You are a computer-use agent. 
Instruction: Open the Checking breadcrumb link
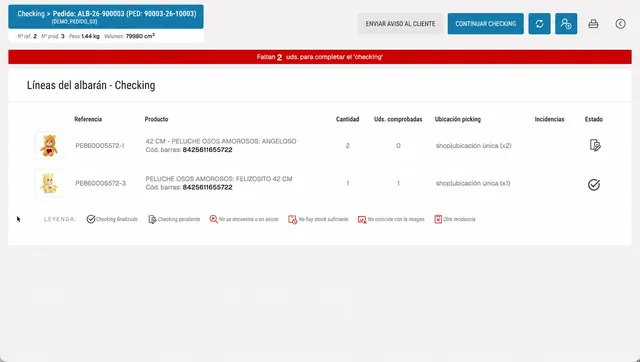pos(31,14)
